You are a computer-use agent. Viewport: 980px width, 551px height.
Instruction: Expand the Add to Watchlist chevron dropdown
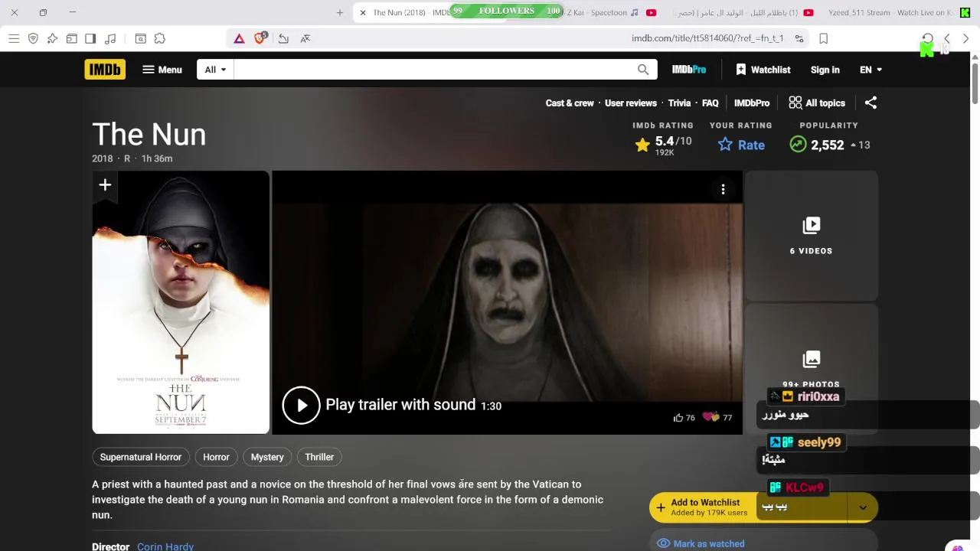[863, 507]
